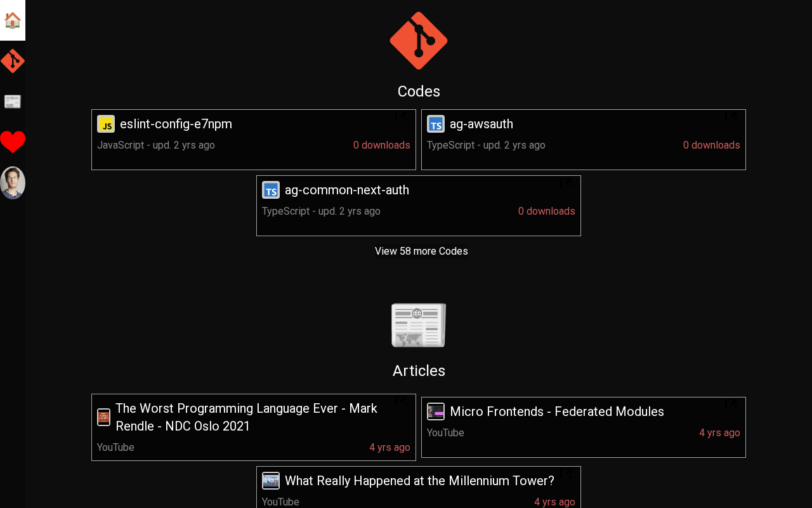Open the Micro Frontends - Federated Modules article
Image resolution: width=812 pixels, height=508 pixels.
point(557,411)
